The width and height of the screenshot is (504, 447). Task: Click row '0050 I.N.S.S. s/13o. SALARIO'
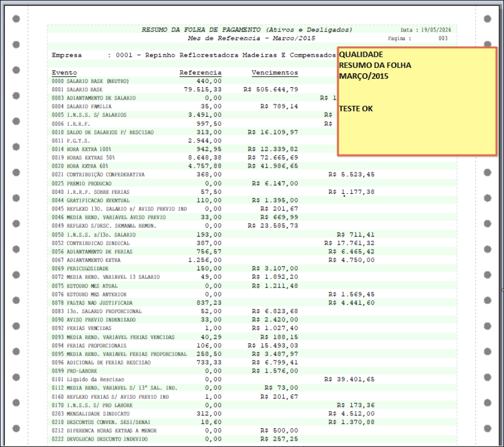tap(94, 235)
